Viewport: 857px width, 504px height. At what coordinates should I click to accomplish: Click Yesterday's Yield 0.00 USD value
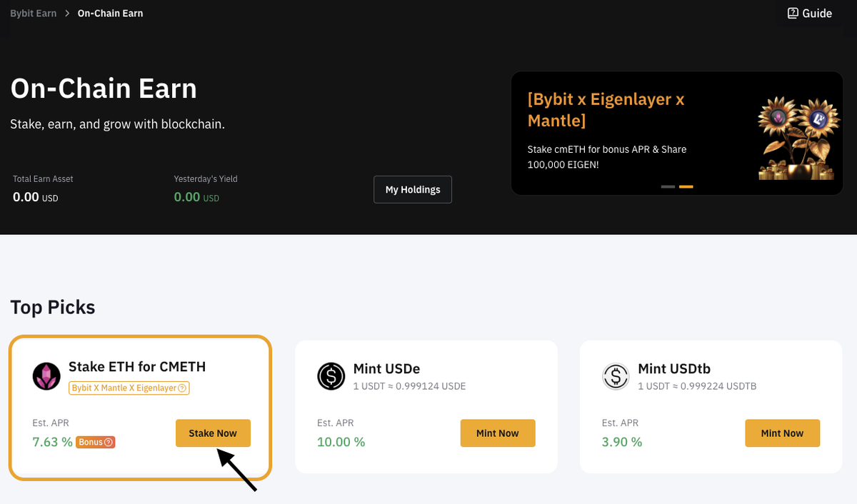click(196, 197)
